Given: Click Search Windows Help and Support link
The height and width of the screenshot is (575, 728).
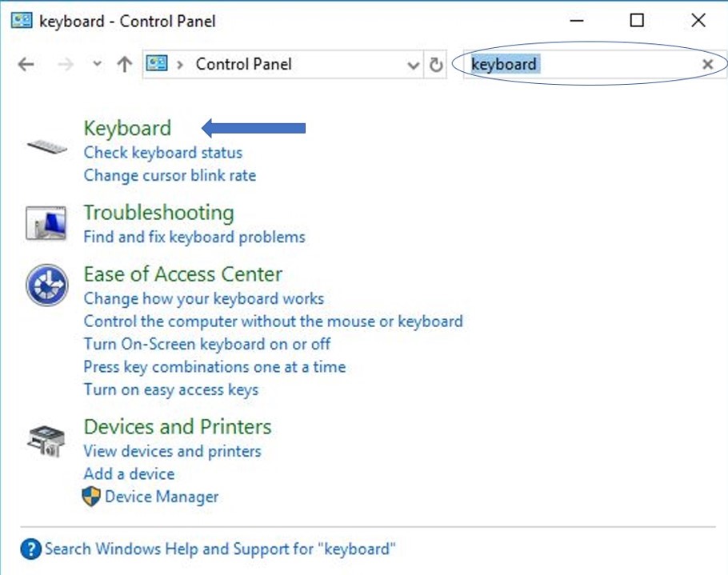Looking at the screenshot, I should pyautogui.click(x=220, y=549).
